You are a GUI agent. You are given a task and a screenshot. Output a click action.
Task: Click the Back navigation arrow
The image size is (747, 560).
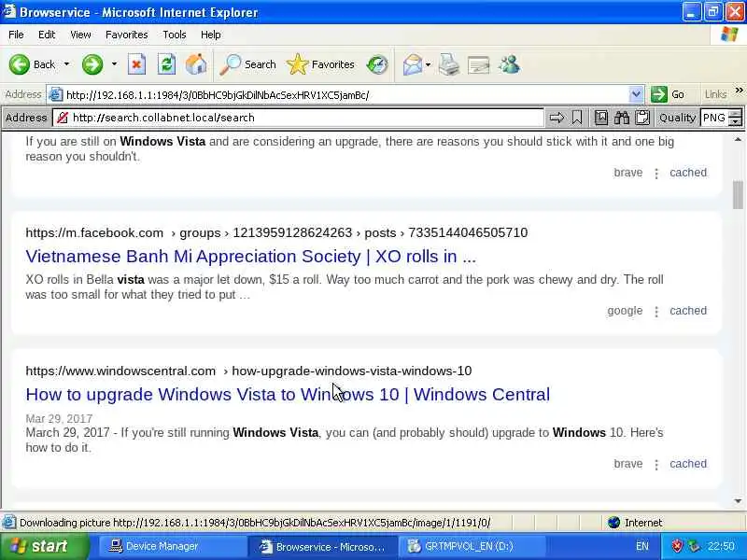pos(20,64)
